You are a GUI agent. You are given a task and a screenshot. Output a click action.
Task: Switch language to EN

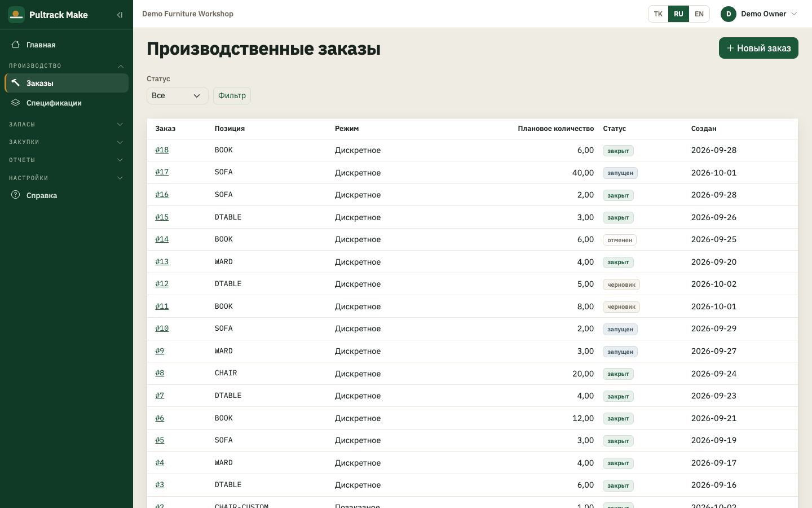pos(699,14)
